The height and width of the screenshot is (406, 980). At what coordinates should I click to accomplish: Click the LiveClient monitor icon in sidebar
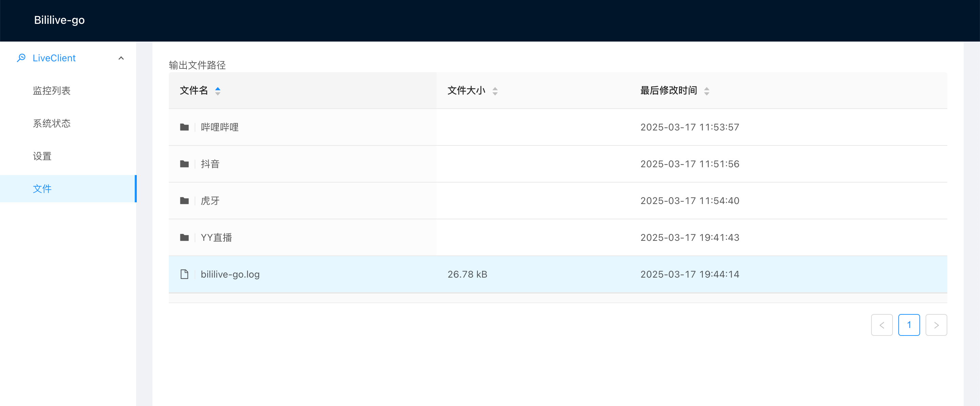point(21,58)
